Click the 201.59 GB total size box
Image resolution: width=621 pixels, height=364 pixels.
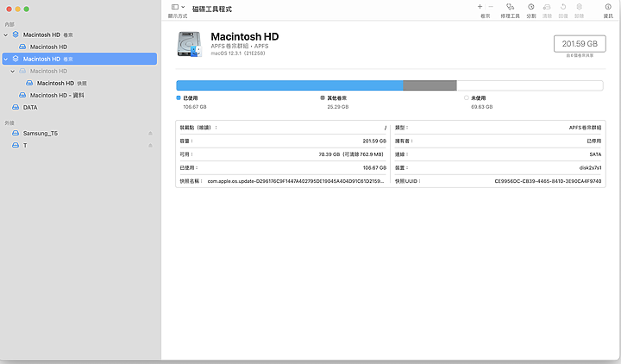coord(580,44)
